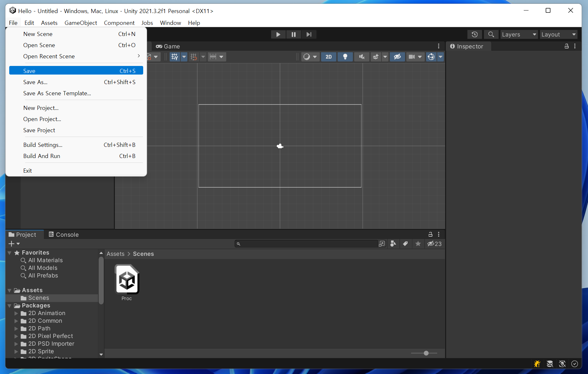
Task: Expand the 2D Pixel Perfect package
Action: tap(16, 336)
